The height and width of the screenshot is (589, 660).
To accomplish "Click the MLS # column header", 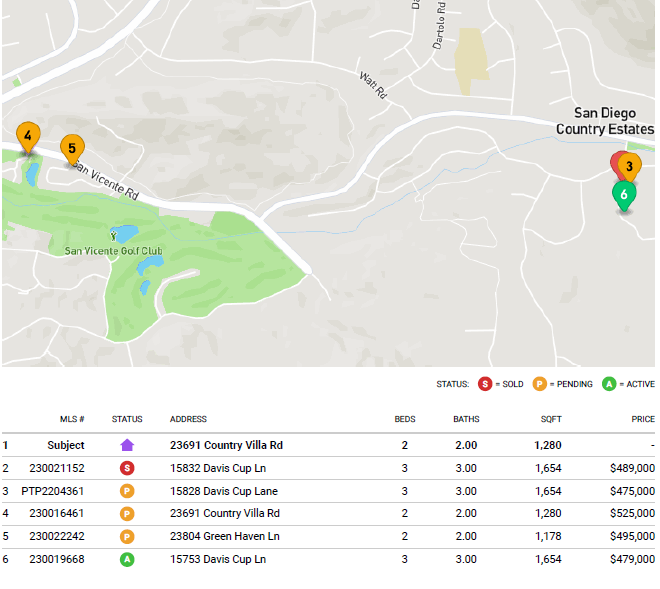I will pos(72,419).
